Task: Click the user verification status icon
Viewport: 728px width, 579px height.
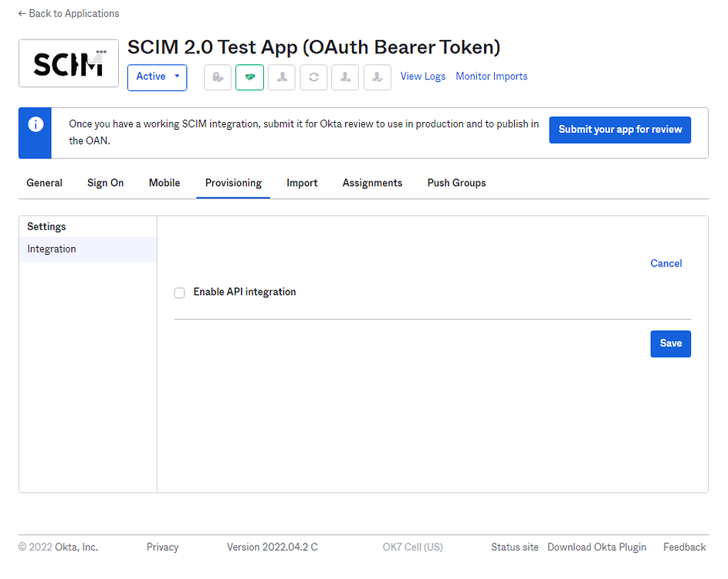Action: [x=377, y=77]
